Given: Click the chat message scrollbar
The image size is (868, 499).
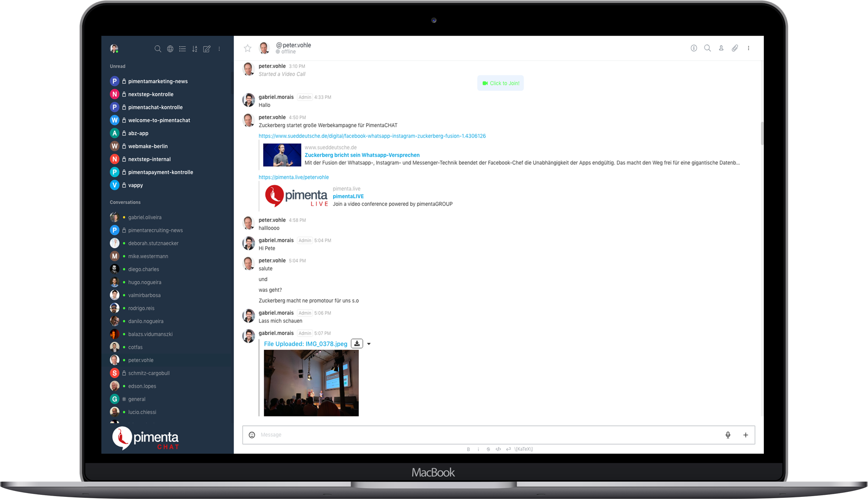Looking at the screenshot, I should 762,133.
